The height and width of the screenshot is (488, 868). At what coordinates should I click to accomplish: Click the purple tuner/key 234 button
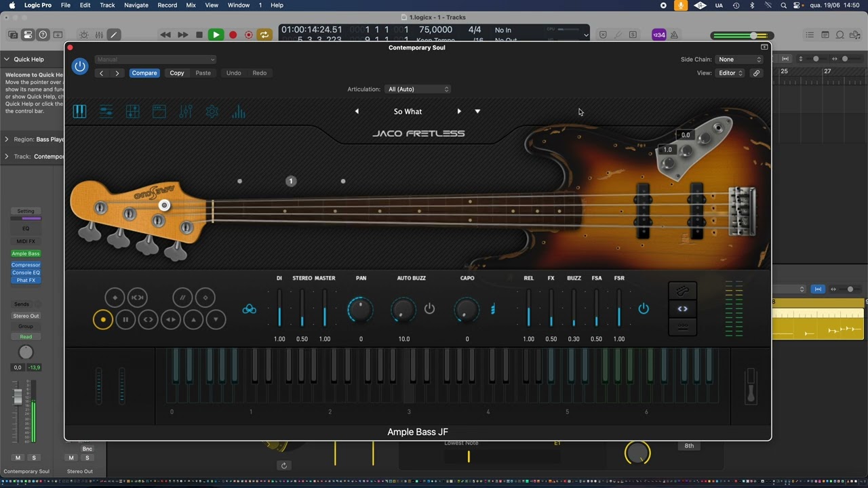click(658, 35)
